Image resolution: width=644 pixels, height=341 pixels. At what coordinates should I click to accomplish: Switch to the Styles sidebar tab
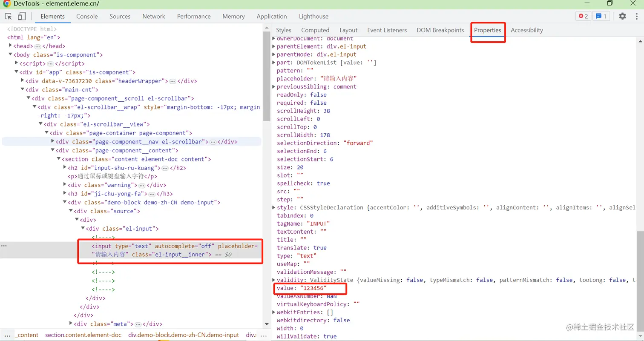click(x=284, y=30)
